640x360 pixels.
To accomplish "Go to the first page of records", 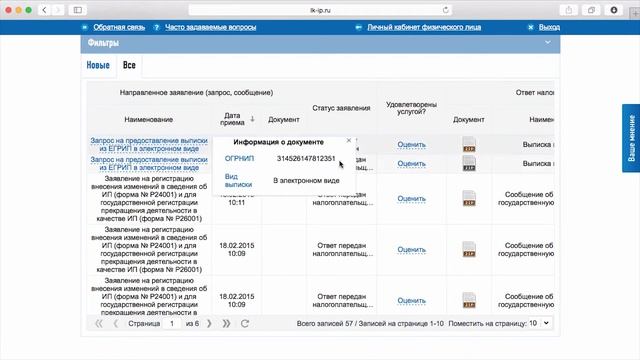I will (x=99, y=323).
